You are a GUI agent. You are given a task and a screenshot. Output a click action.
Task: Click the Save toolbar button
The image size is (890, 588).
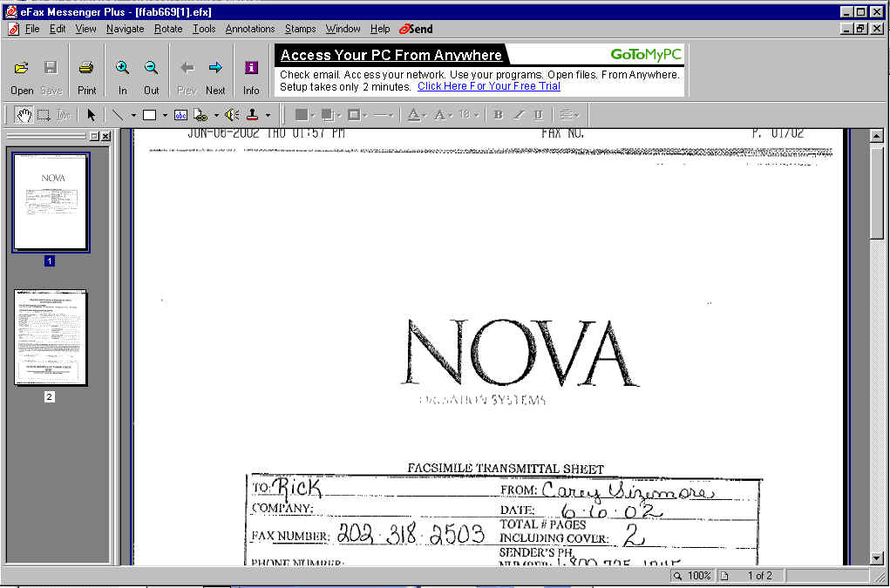click(51, 78)
